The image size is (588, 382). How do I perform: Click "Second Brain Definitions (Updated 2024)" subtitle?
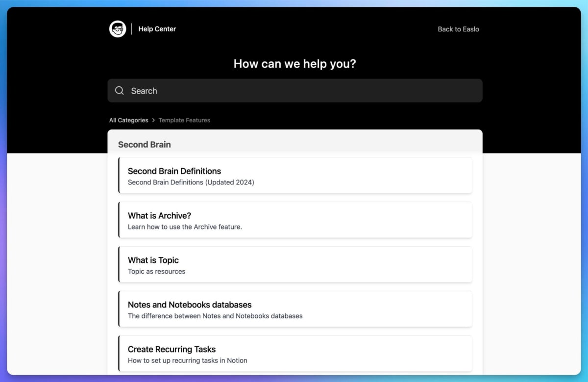click(x=191, y=182)
